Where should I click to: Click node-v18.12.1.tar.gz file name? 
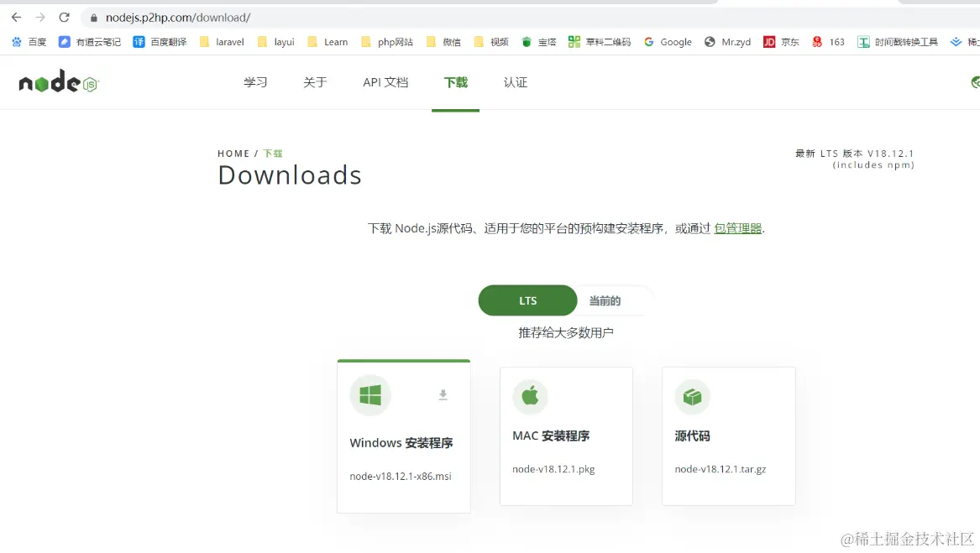click(720, 469)
